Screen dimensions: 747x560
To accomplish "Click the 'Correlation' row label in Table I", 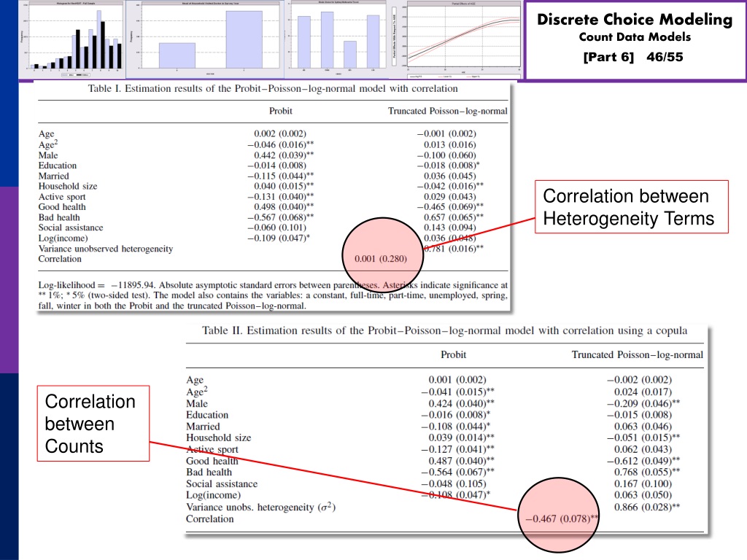I will point(60,259).
